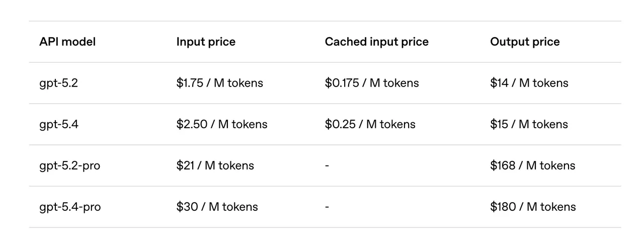The height and width of the screenshot is (252, 644).
Task: Click the Input price column header
Action: click(x=206, y=42)
